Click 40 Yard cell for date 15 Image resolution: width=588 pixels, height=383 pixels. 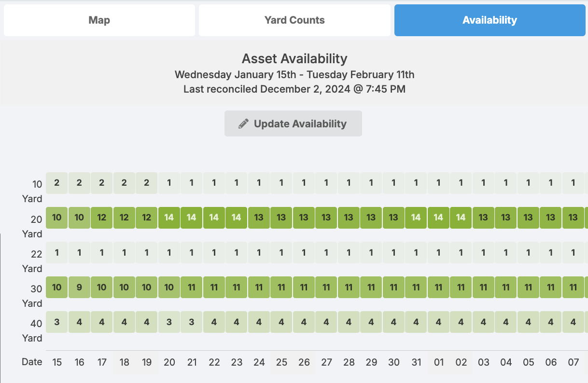point(57,322)
